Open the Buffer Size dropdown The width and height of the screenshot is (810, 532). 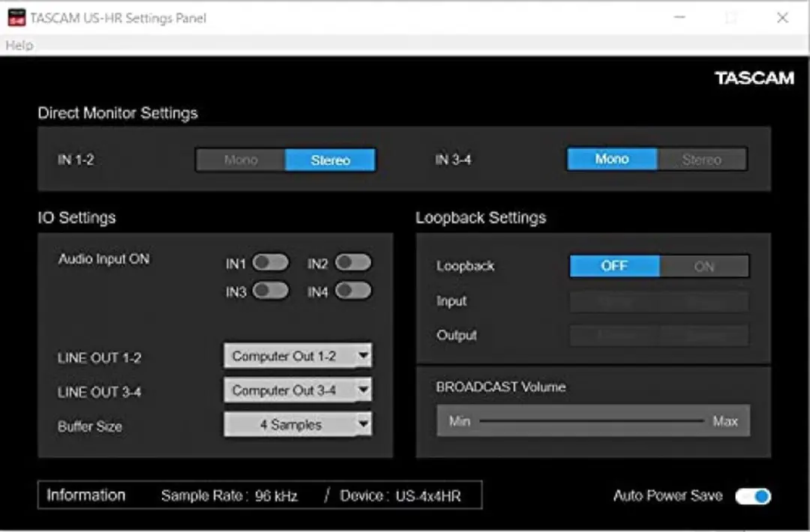pos(298,424)
